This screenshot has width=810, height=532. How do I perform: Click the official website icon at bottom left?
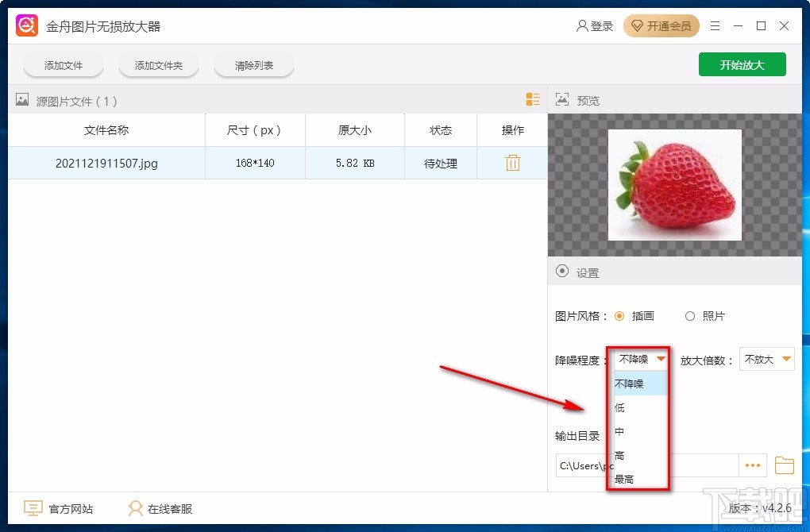[33, 507]
